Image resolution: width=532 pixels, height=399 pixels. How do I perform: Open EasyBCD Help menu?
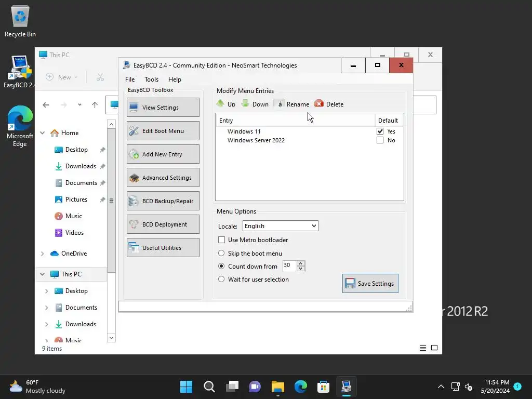click(x=175, y=79)
